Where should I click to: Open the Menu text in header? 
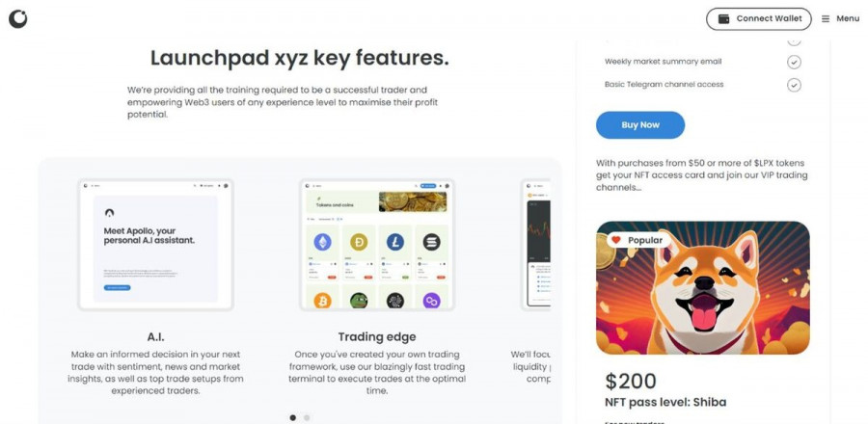click(x=848, y=19)
